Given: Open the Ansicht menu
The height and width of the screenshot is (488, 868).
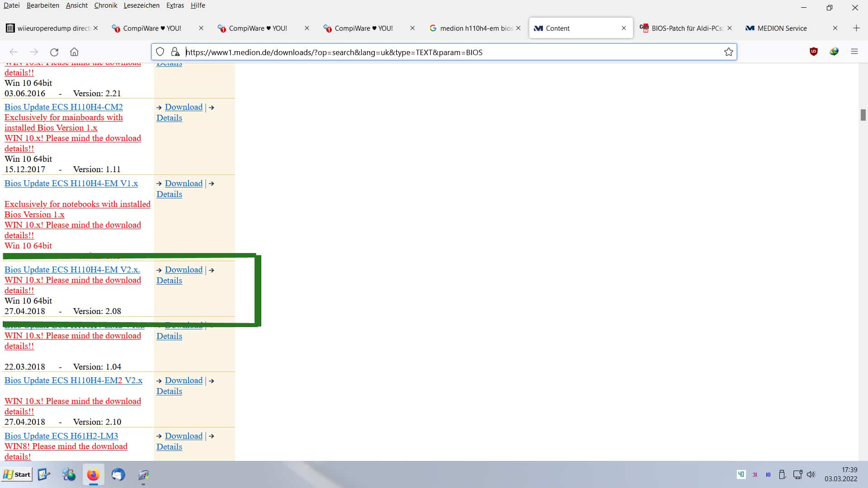Looking at the screenshot, I should click(x=77, y=5).
